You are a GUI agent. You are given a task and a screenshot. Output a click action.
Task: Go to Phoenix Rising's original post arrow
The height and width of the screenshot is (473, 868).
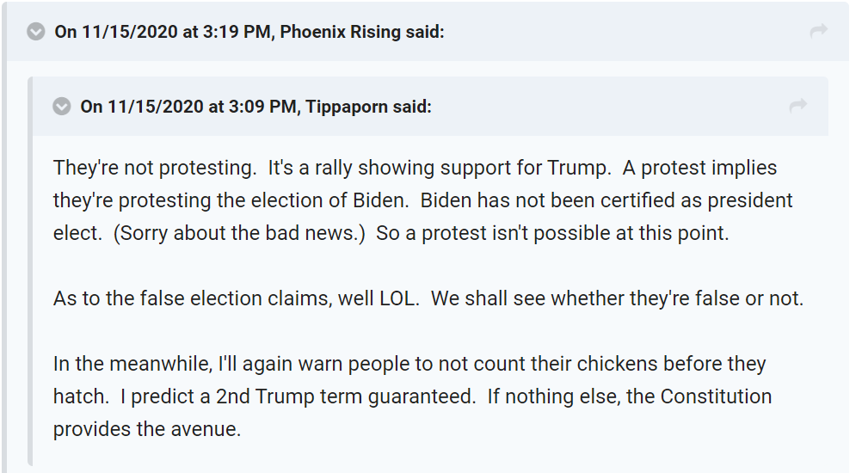pos(818,32)
